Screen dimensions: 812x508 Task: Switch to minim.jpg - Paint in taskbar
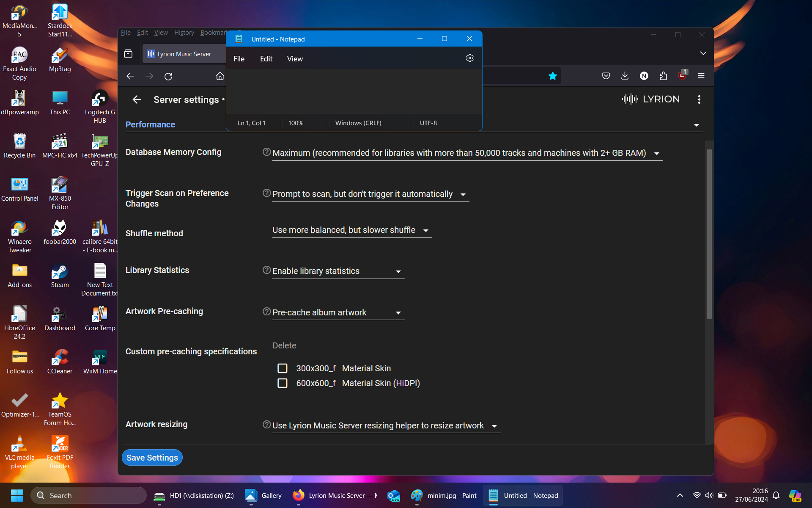(444, 495)
